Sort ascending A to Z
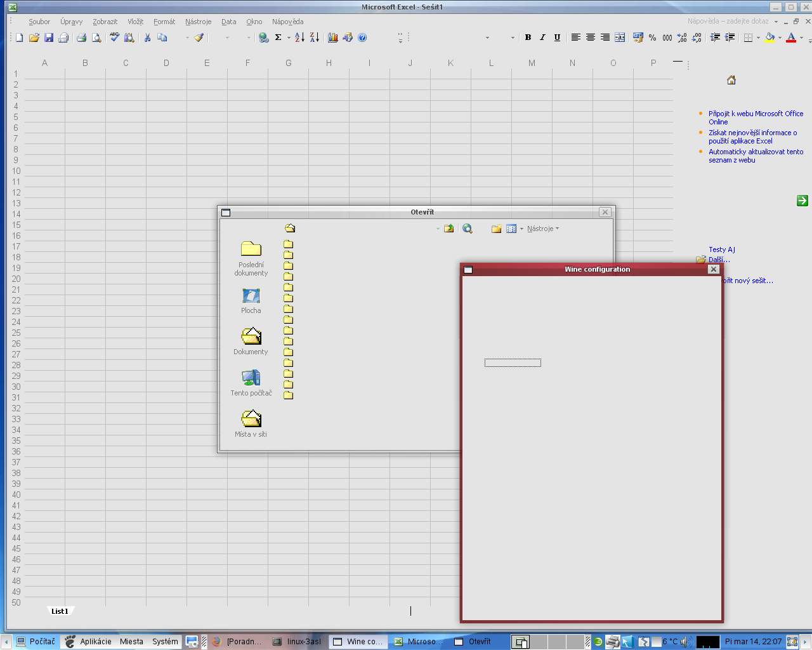This screenshot has width=812, height=650. pos(299,37)
